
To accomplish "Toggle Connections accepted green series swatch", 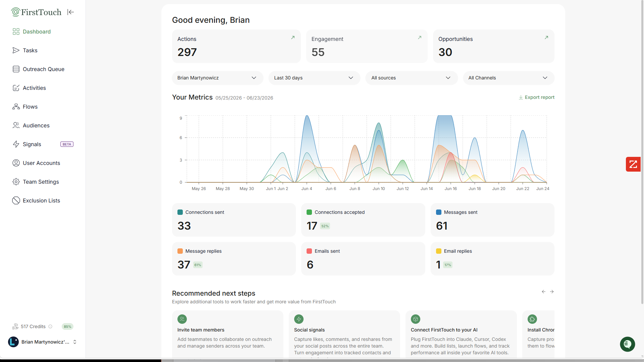I will [x=309, y=212].
